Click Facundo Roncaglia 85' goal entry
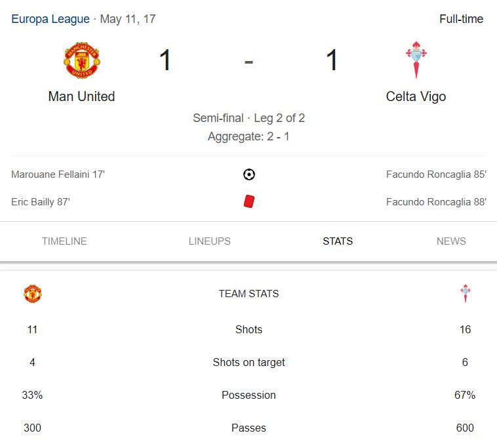 tap(436, 174)
